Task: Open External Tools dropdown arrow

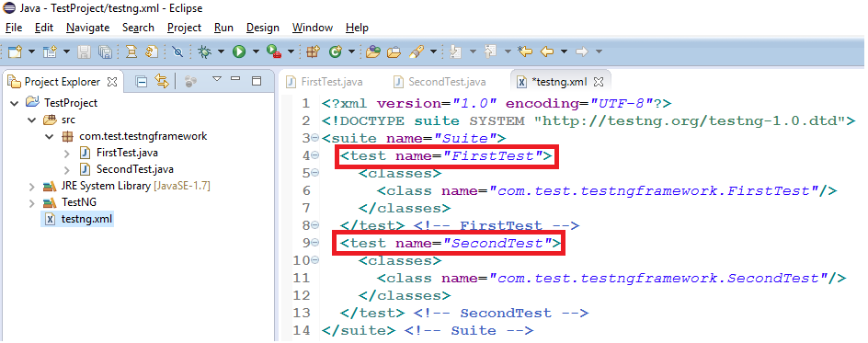Action: pyautogui.click(x=291, y=52)
